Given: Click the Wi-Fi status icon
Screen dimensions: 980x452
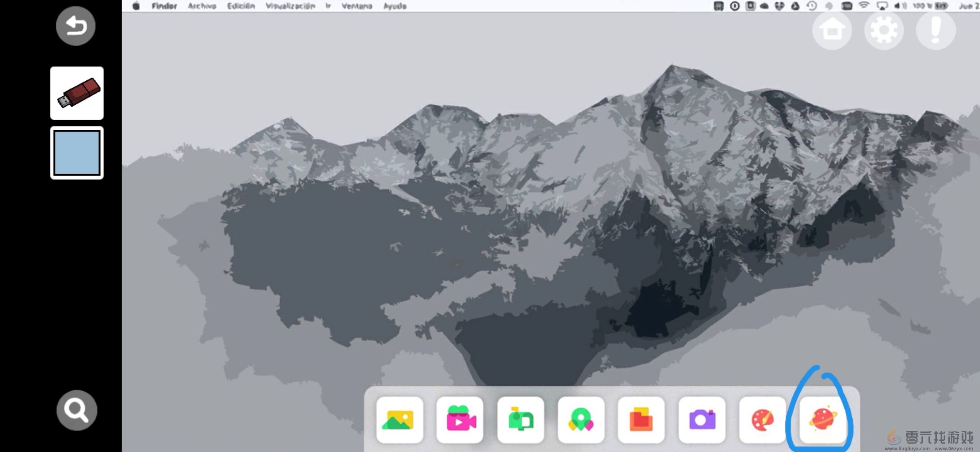Looking at the screenshot, I should pyautogui.click(x=864, y=6).
